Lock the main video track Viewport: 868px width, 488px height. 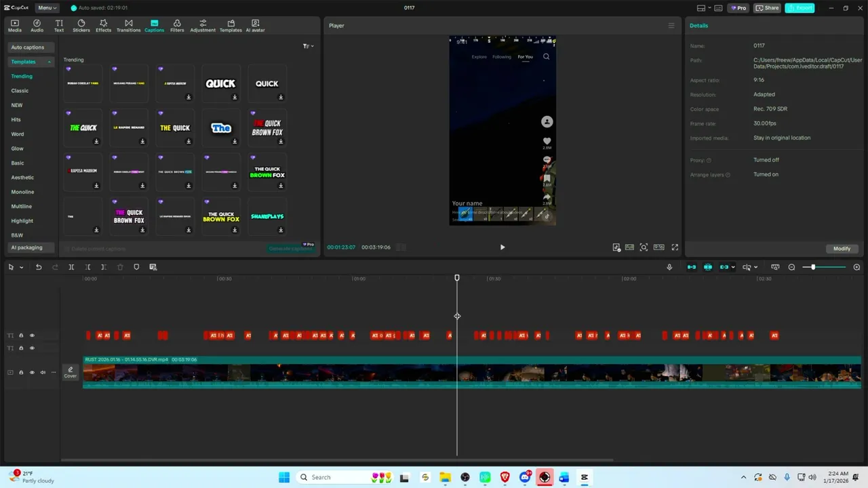(x=21, y=372)
